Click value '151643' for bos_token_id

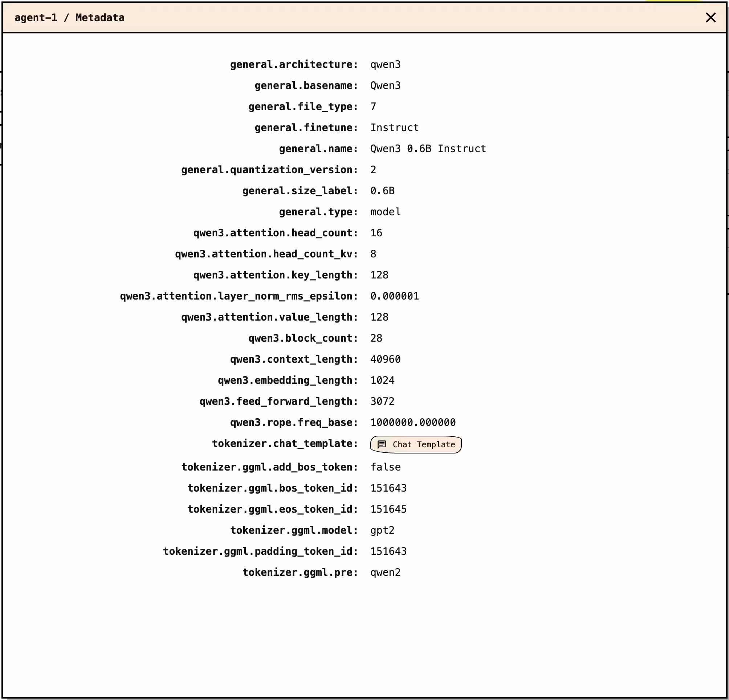pyautogui.click(x=388, y=488)
